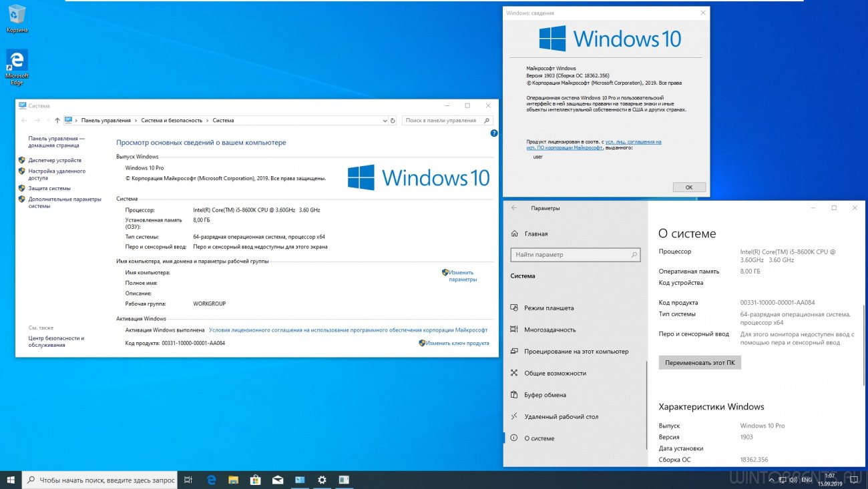The width and height of the screenshot is (868, 489).
Task: Go back in System control panel window
Action: [x=25, y=121]
